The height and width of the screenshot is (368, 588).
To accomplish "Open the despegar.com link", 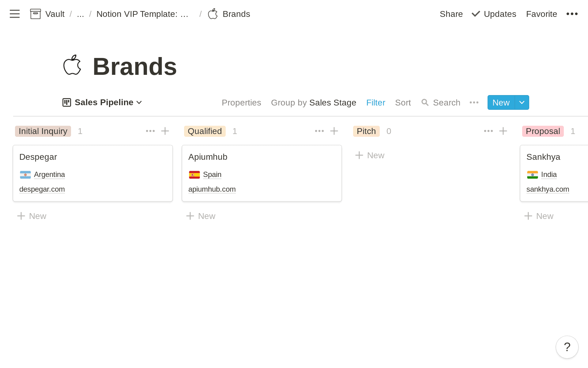I will point(42,189).
